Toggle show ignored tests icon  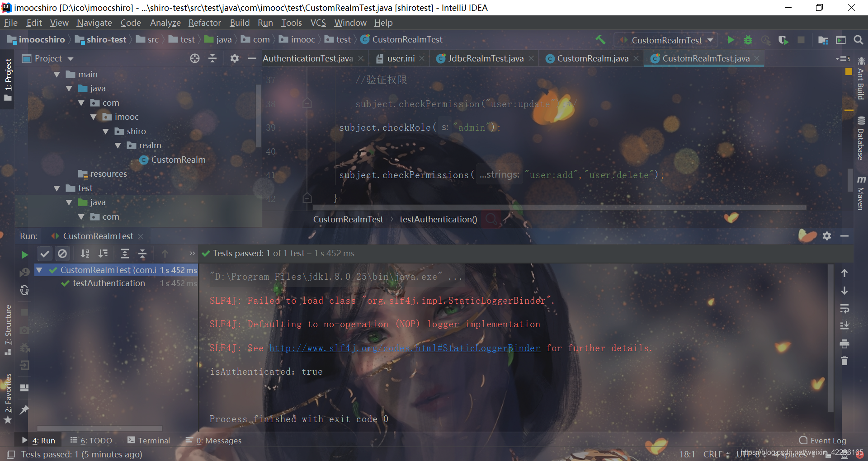pyautogui.click(x=62, y=254)
